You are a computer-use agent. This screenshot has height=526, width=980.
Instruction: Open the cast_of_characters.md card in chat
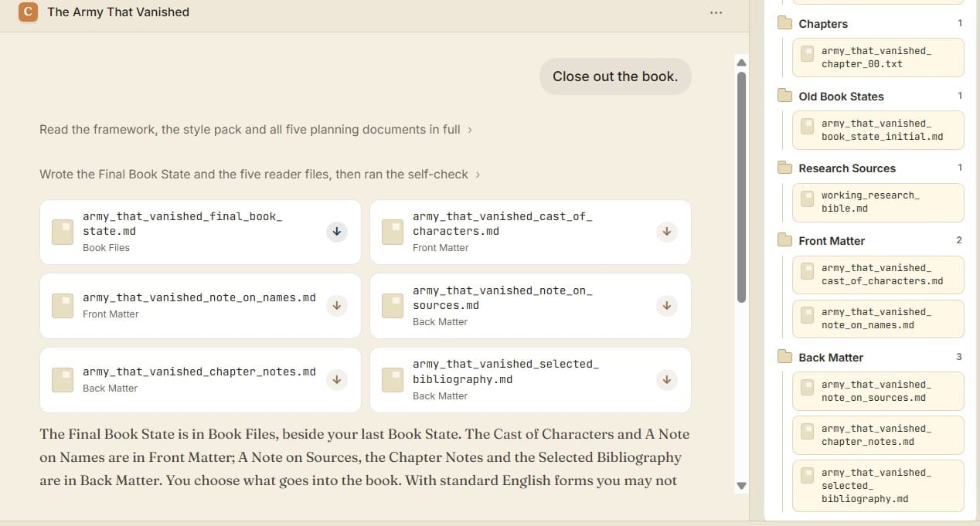pyautogui.click(x=530, y=232)
